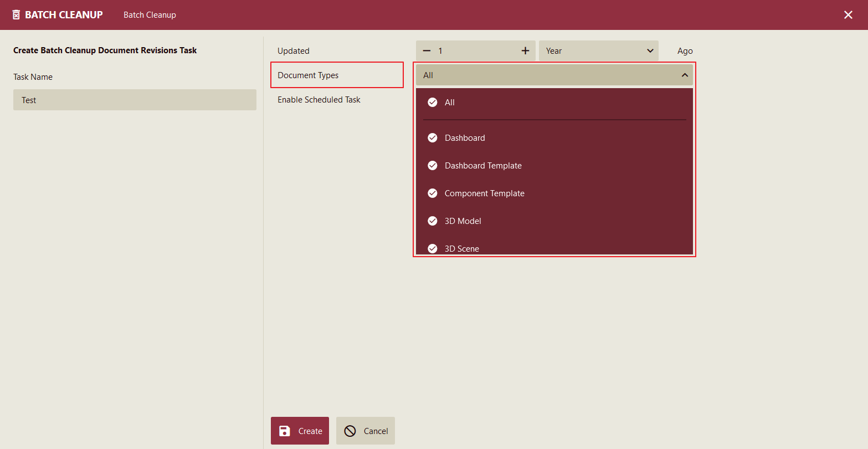Collapse the Document Types dropdown

pos(554,75)
